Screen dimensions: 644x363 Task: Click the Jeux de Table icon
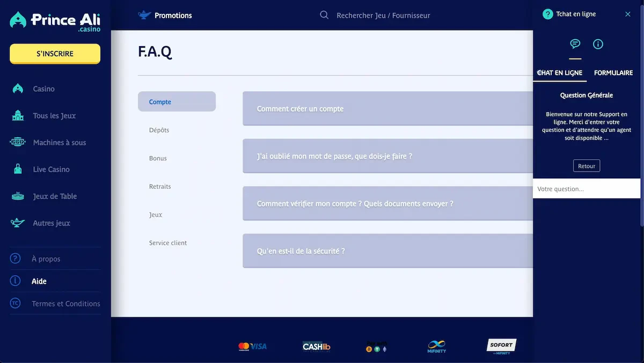coord(18,196)
